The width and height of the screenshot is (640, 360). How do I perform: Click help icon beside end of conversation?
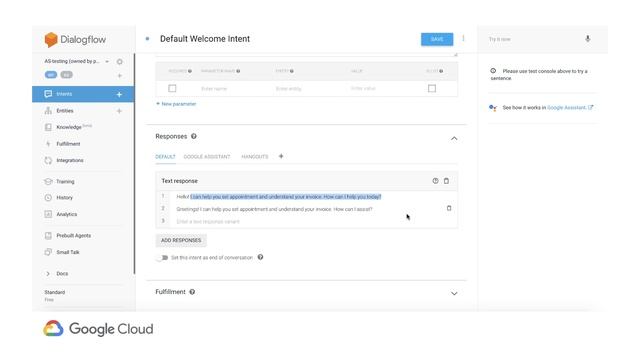pyautogui.click(x=260, y=257)
